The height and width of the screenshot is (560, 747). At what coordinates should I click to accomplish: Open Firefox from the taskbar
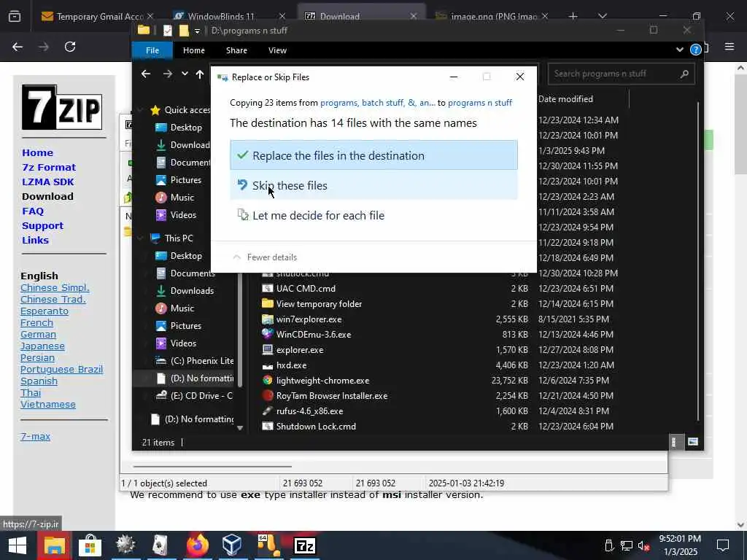(197, 545)
